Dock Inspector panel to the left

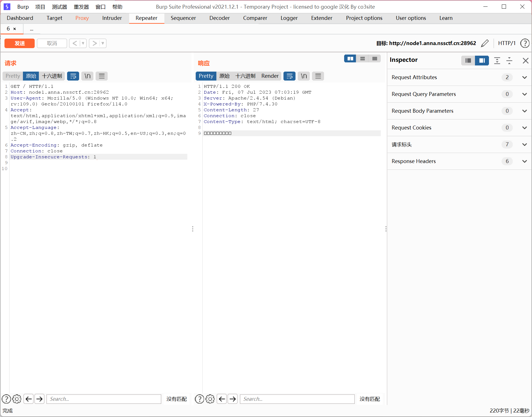468,60
